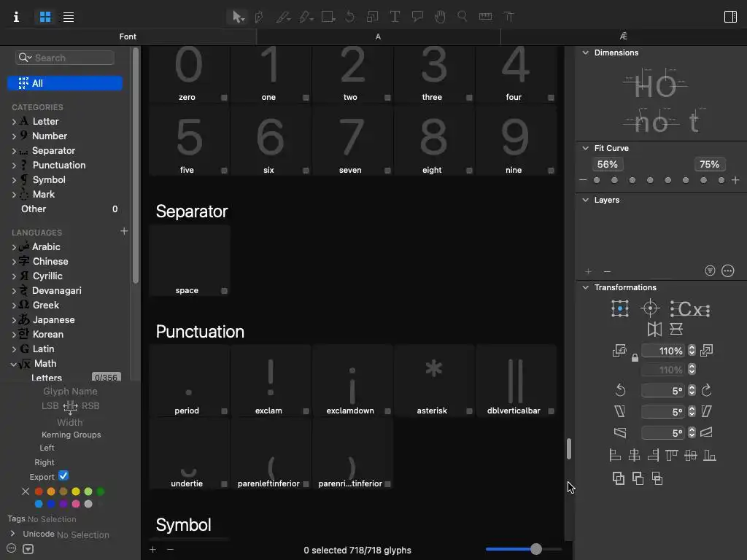Collapse the Transformations panel
This screenshot has height=560, width=747.
586,287
